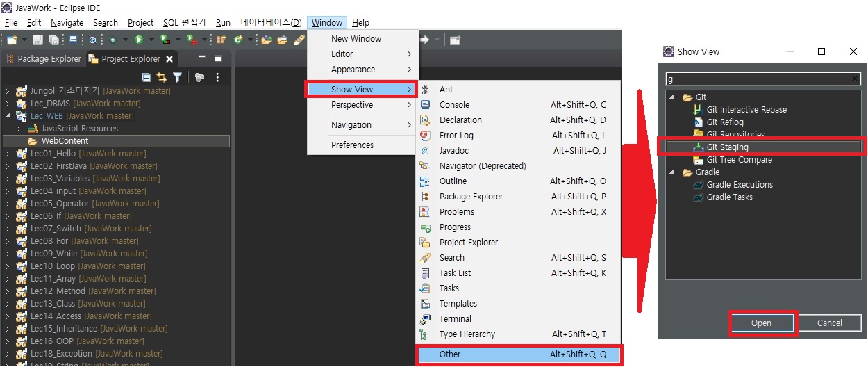
Task: Click the funnel filter icon in Project Explorer
Action: pos(177,77)
